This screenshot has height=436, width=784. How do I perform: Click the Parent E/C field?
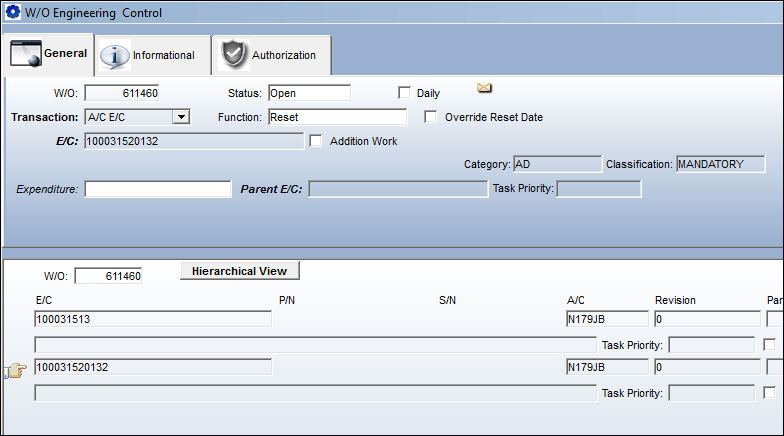coord(398,189)
